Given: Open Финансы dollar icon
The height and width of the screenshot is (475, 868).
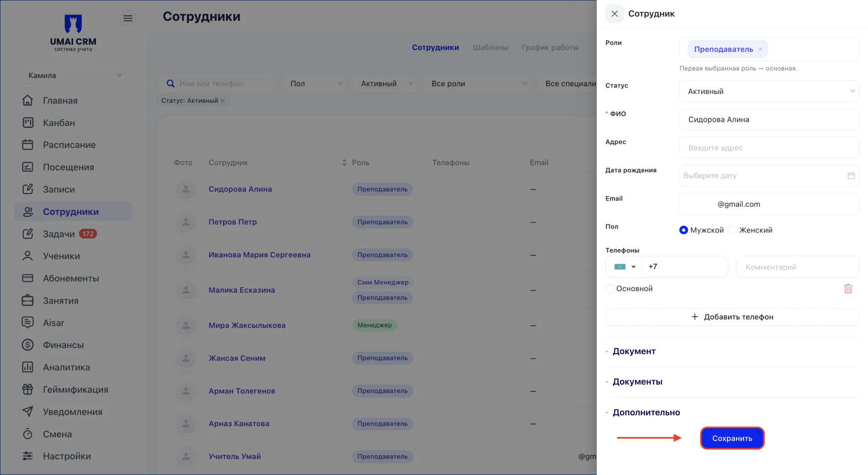Looking at the screenshot, I should 28,345.
